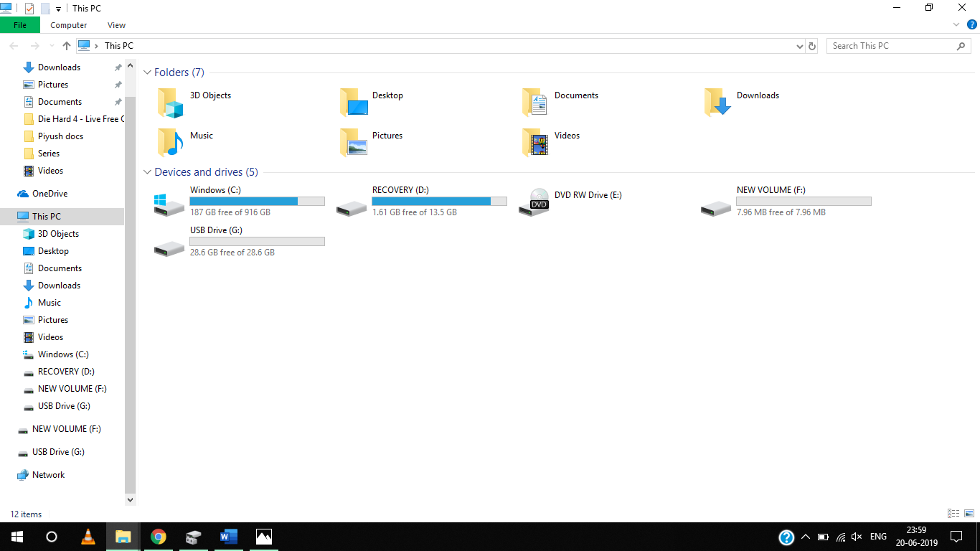980x551 pixels.
Task: Collapse the Devices and drives group
Action: tap(148, 172)
